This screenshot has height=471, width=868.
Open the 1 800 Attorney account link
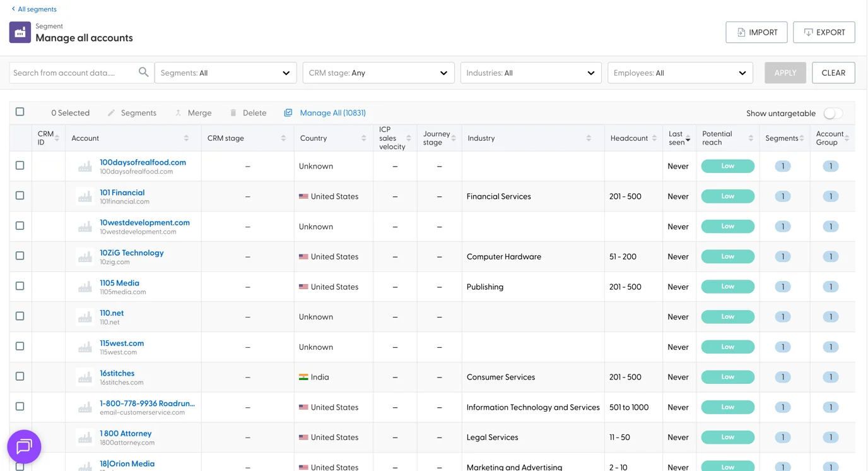126,433
